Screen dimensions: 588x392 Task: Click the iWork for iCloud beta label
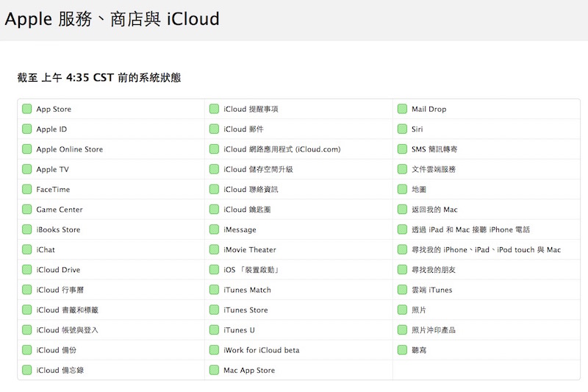click(262, 350)
